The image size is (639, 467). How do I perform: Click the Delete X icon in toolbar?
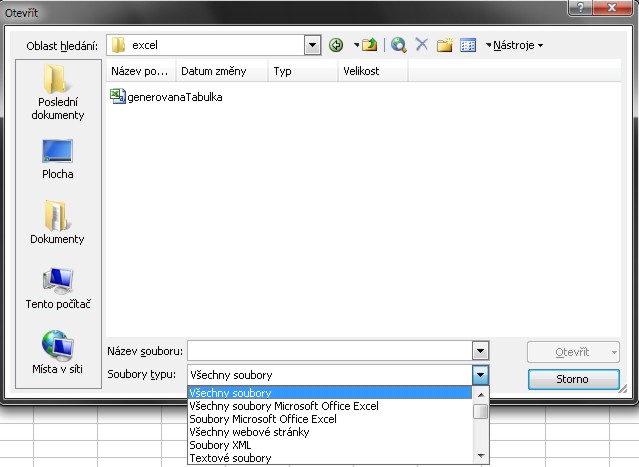[x=421, y=45]
